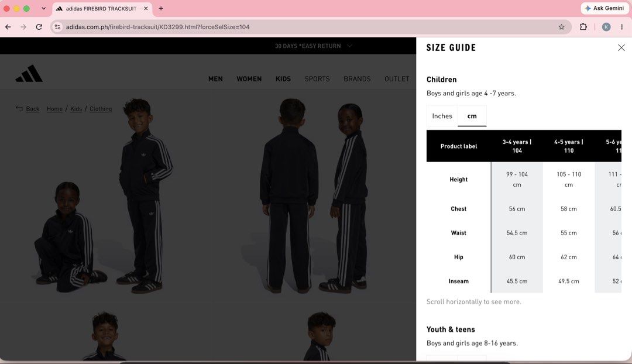Click the 58 cm chest value

click(568, 209)
